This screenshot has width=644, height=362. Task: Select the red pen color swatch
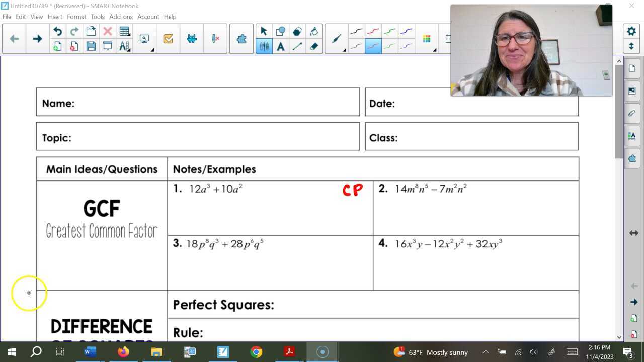tap(373, 30)
